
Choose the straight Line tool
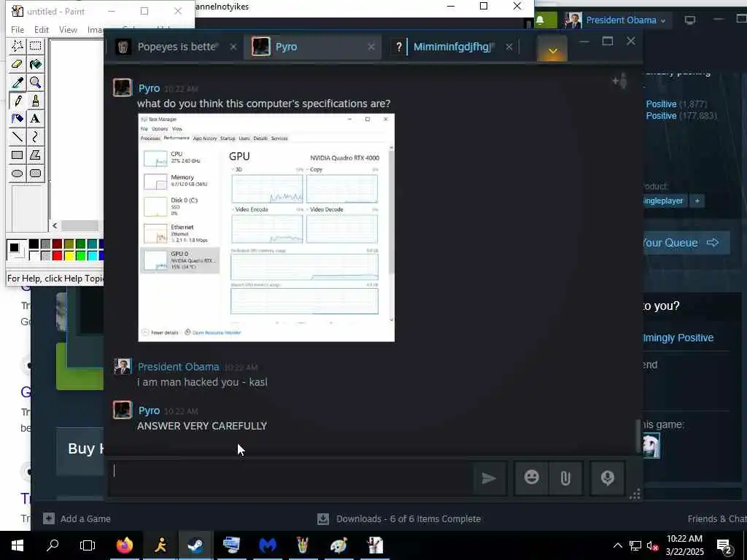[18, 137]
